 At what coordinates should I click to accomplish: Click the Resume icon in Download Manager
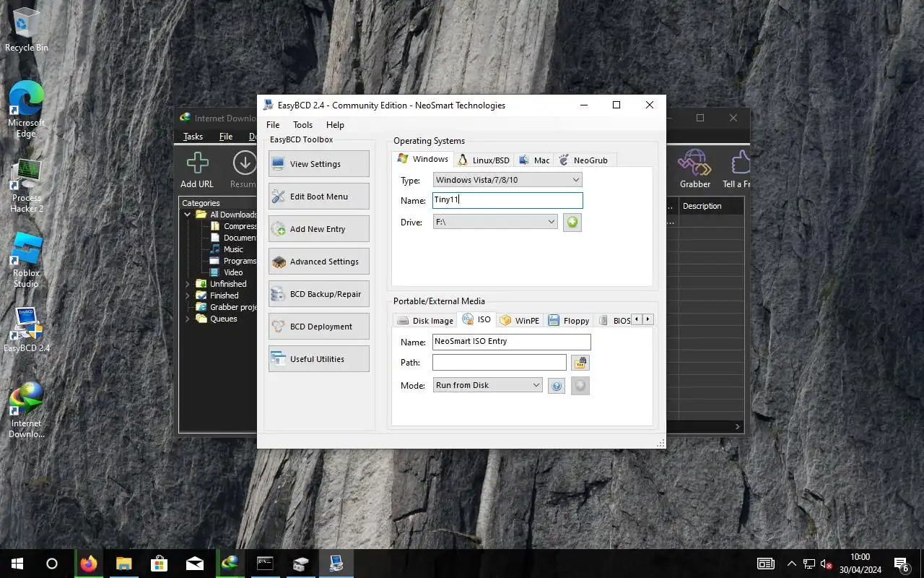pos(244,170)
